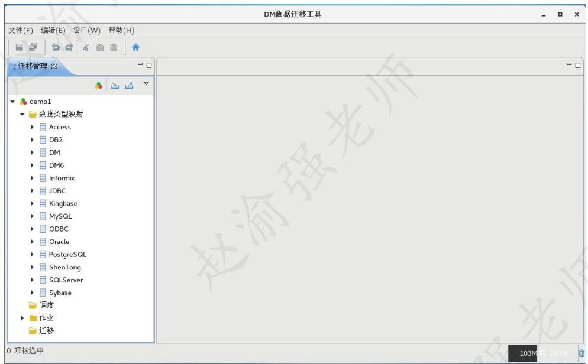Image resolution: width=588 pixels, height=364 pixels.
Task: Open the 文件(F) menu
Action: click(x=21, y=30)
